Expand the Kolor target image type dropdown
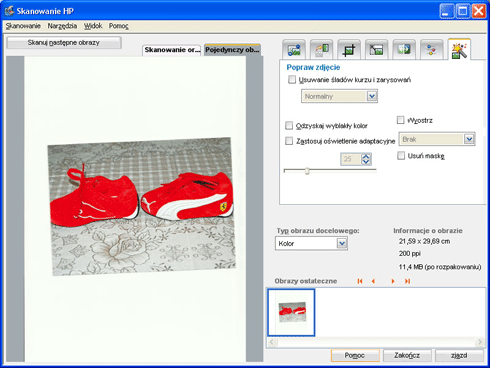 342,243
